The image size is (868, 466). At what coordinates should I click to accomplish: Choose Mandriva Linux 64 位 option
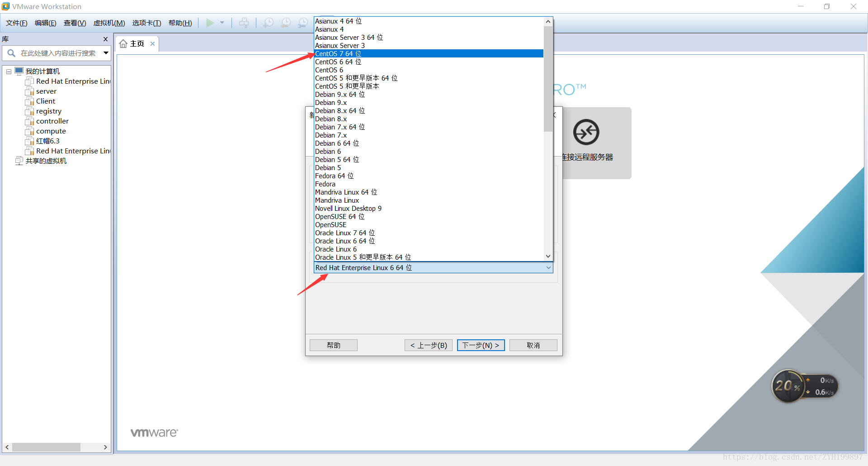429,192
